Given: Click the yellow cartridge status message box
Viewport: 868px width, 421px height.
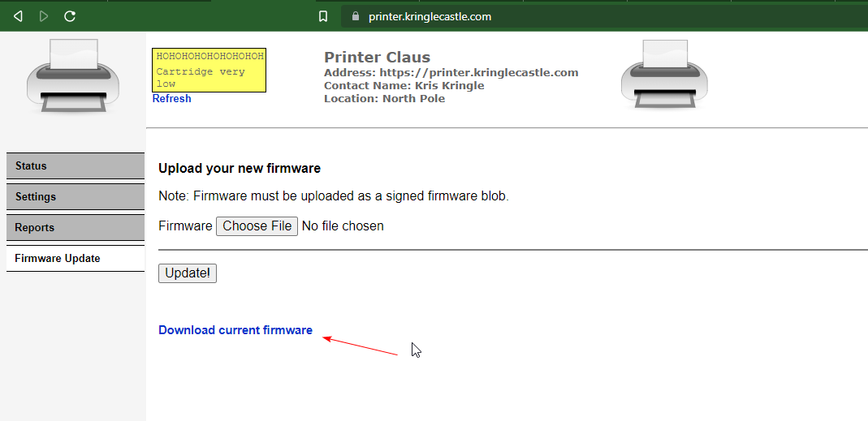Looking at the screenshot, I should tap(209, 71).
